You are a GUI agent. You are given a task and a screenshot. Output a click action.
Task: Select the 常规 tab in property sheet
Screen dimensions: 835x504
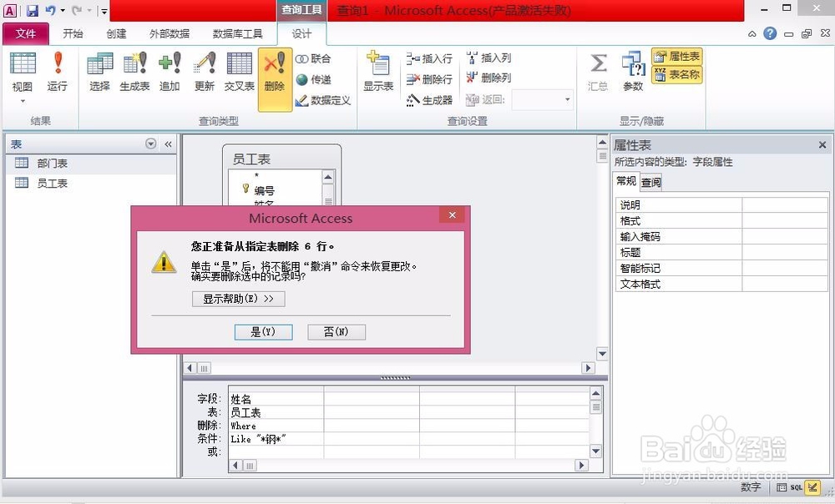[625, 181]
